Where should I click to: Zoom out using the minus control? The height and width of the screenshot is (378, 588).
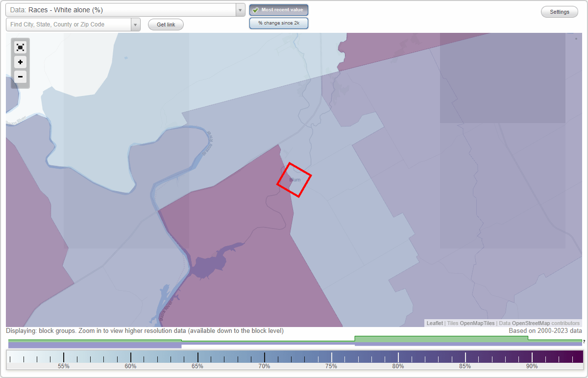click(20, 77)
